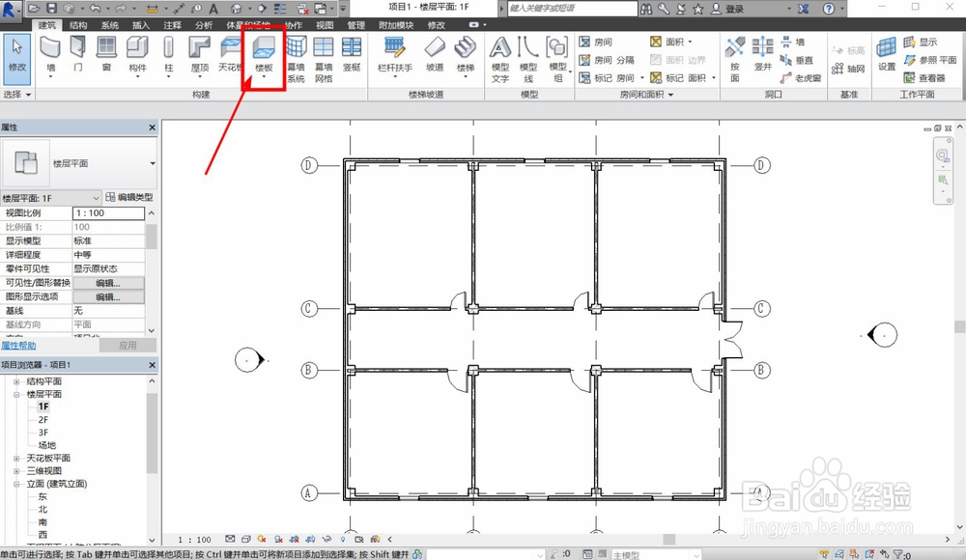Viewport: 966px width, 560px height.
Task: Select 东 elevation in browser
Action: (x=43, y=496)
